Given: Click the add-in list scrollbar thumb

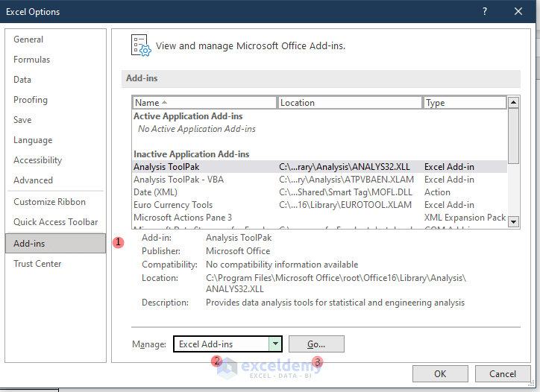Looking at the screenshot, I should (513, 136).
